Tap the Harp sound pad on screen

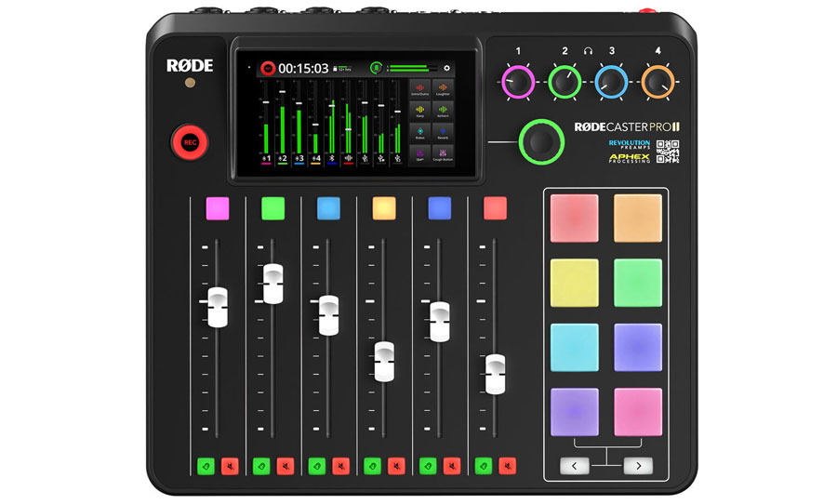click(420, 111)
